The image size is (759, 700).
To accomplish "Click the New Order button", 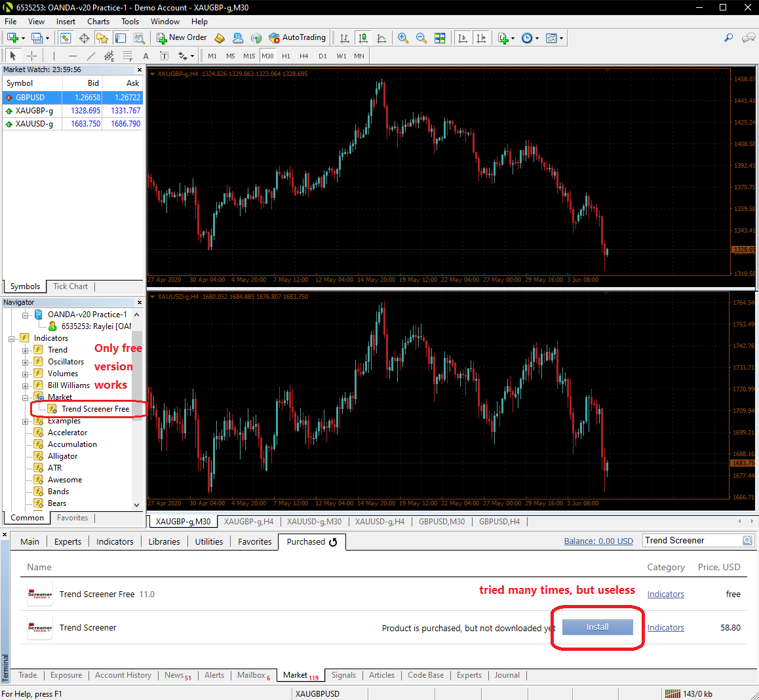I will [x=182, y=38].
